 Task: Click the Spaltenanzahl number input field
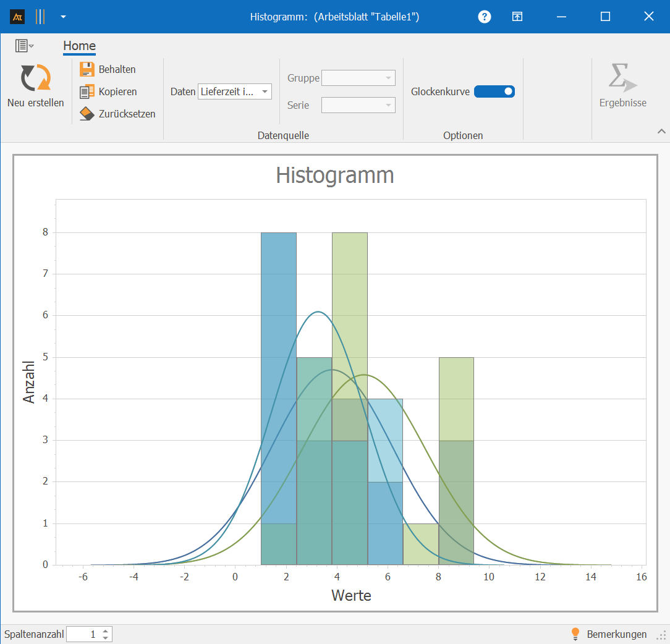coord(83,634)
